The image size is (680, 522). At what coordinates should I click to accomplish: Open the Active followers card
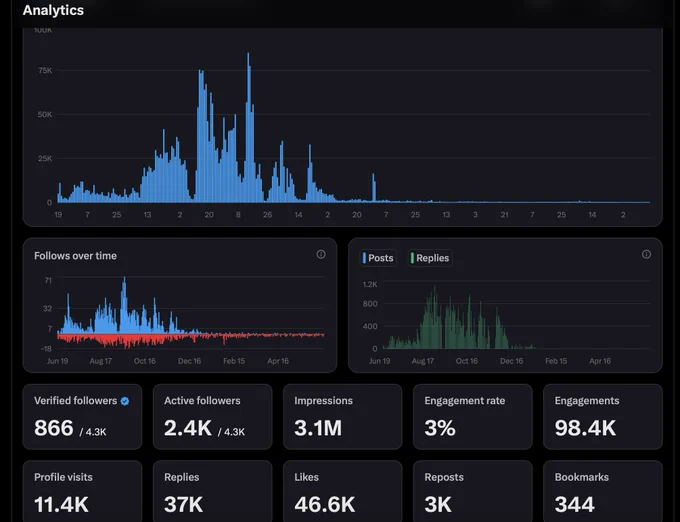(x=212, y=417)
